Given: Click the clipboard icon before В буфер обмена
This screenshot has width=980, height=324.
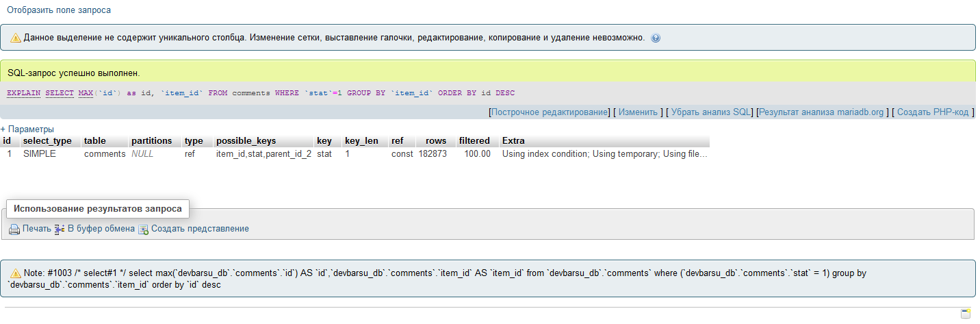Looking at the screenshot, I should (x=60, y=229).
